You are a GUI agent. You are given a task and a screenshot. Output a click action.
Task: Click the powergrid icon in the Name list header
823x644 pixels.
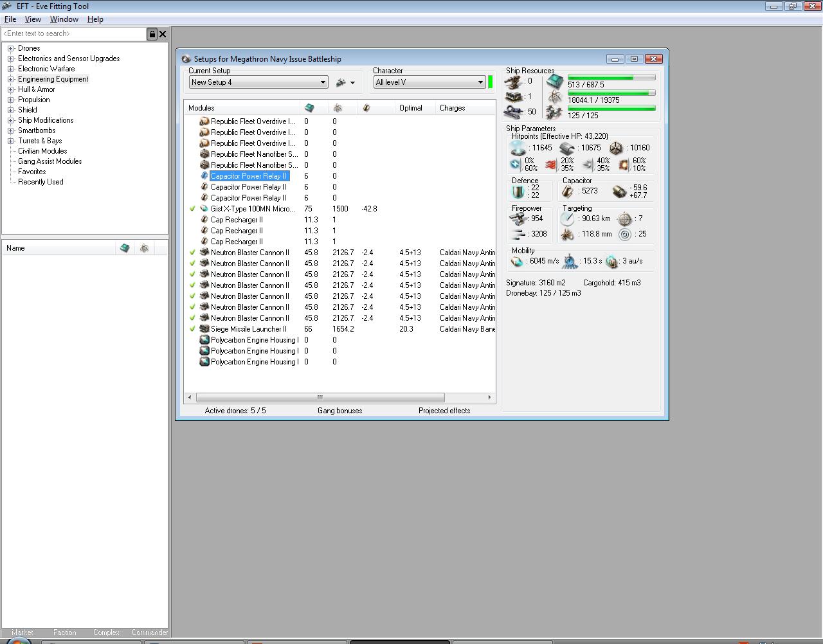(144, 248)
